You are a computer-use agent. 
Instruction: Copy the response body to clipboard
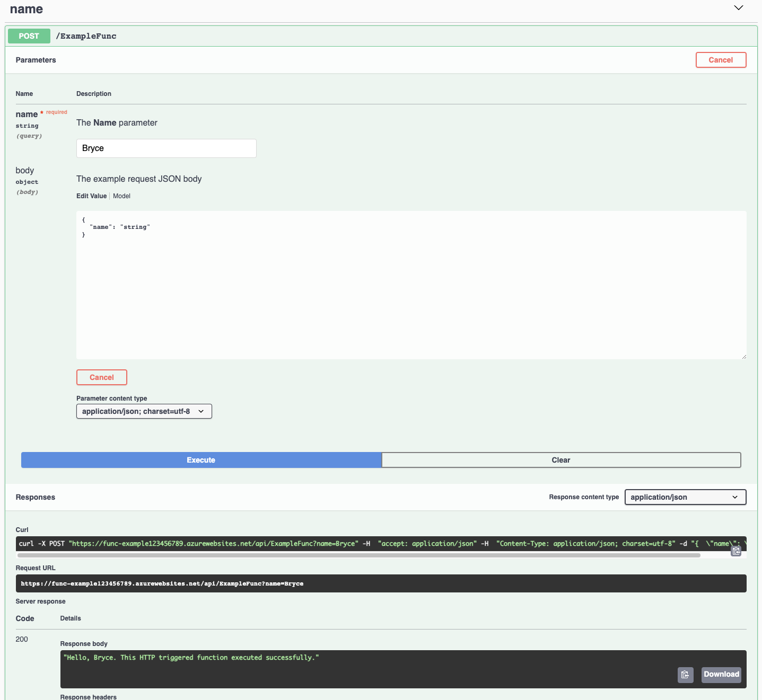(685, 675)
